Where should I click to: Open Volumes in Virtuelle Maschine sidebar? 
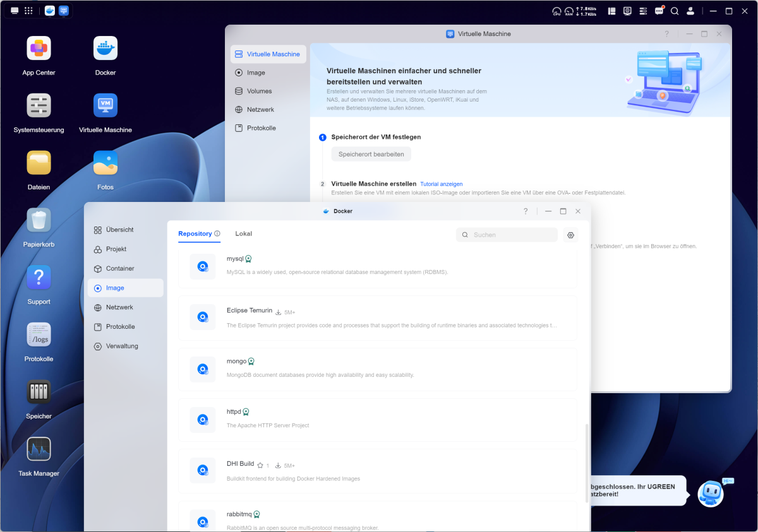[268, 91]
